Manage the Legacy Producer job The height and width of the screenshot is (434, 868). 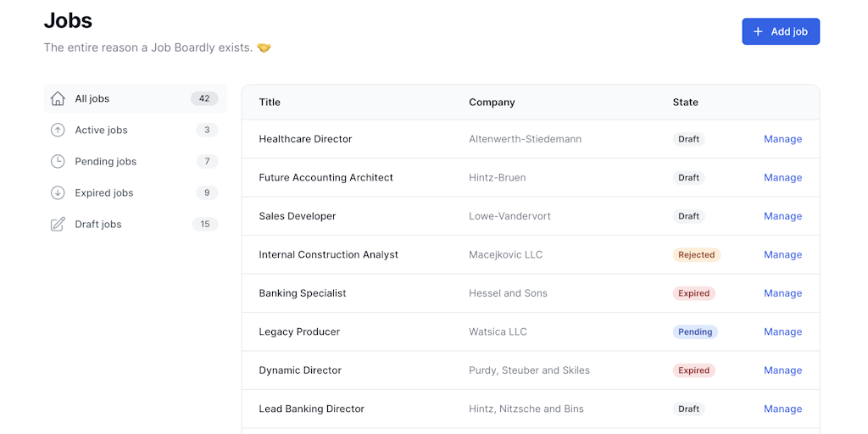click(782, 331)
